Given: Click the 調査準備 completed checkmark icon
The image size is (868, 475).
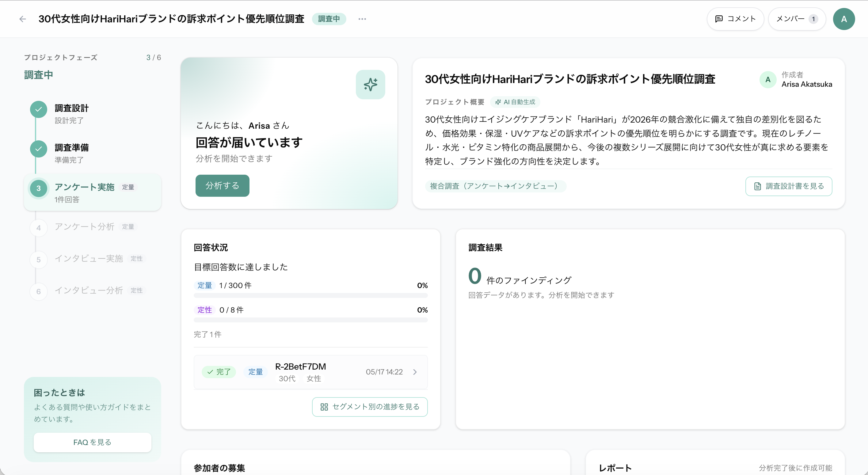Looking at the screenshot, I should (x=38, y=149).
